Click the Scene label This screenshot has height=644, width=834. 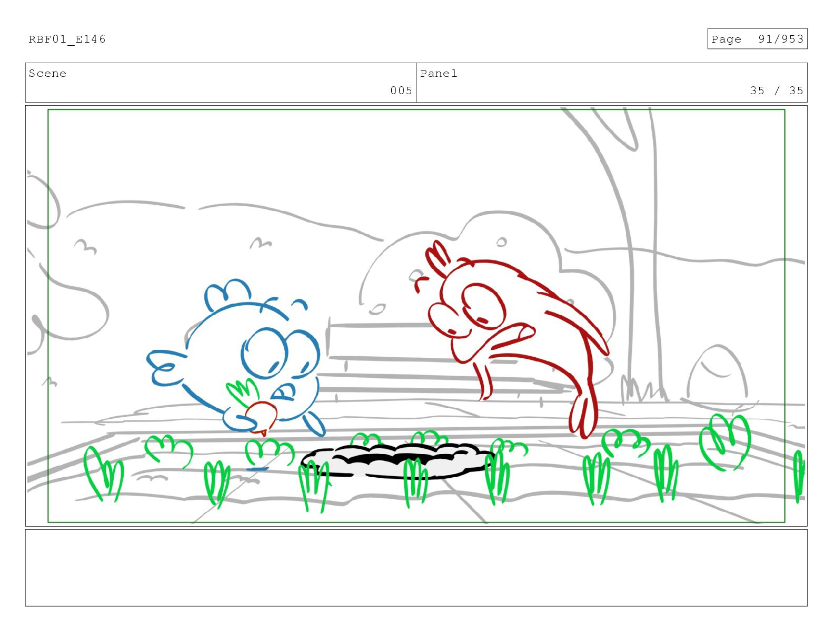click(47, 73)
